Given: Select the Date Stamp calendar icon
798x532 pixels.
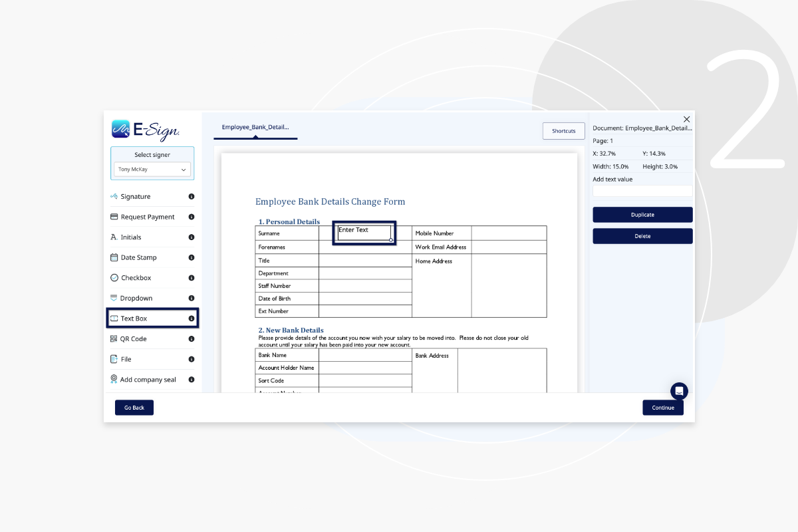Looking at the screenshot, I should pyautogui.click(x=114, y=257).
